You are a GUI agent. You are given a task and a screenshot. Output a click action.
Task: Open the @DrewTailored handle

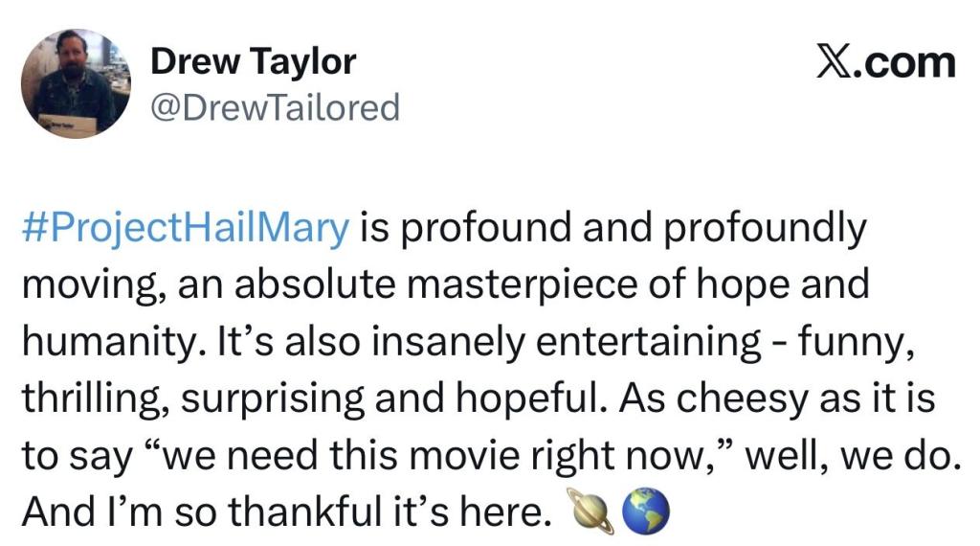pos(274,108)
